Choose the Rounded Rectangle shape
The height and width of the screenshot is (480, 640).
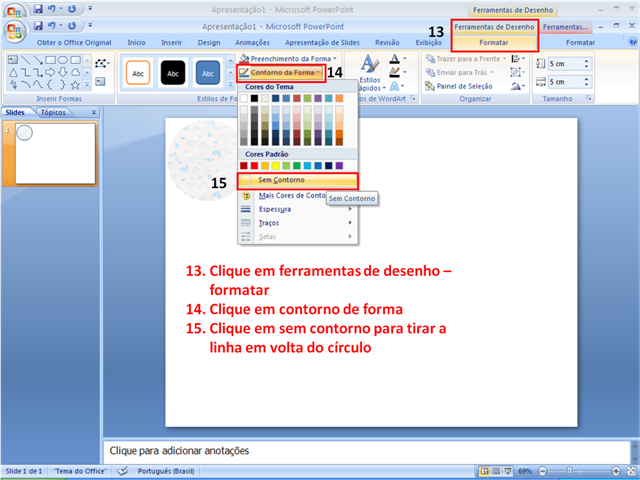click(x=76, y=60)
